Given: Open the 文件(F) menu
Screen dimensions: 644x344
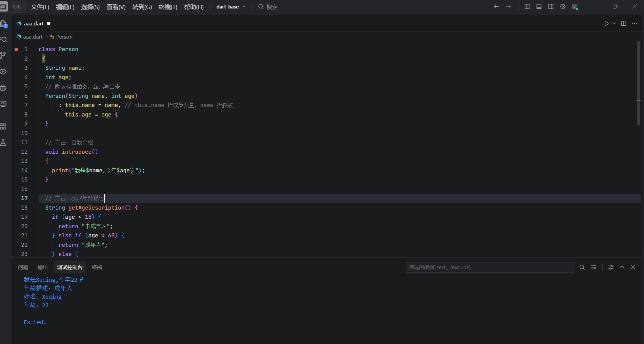Looking at the screenshot, I should click(x=40, y=7).
